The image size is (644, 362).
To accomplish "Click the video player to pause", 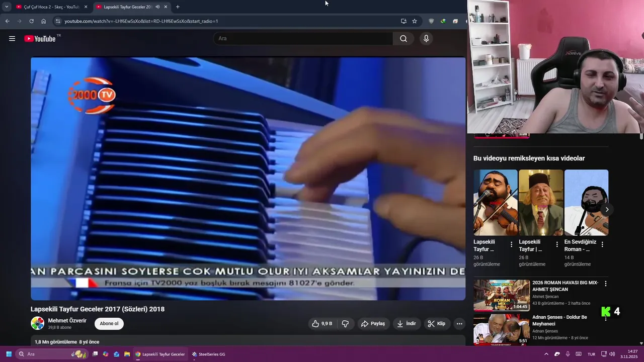I will [x=248, y=178].
